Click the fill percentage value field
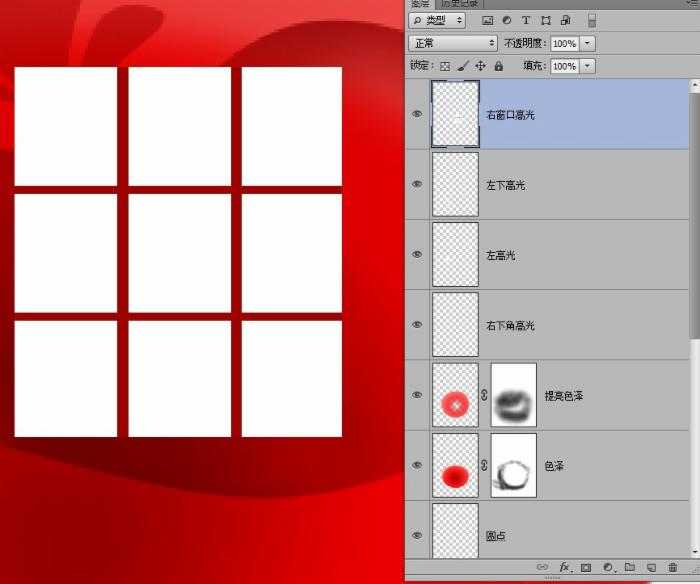Image resolution: width=700 pixels, height=584 pixels. [x=564, y=66]
